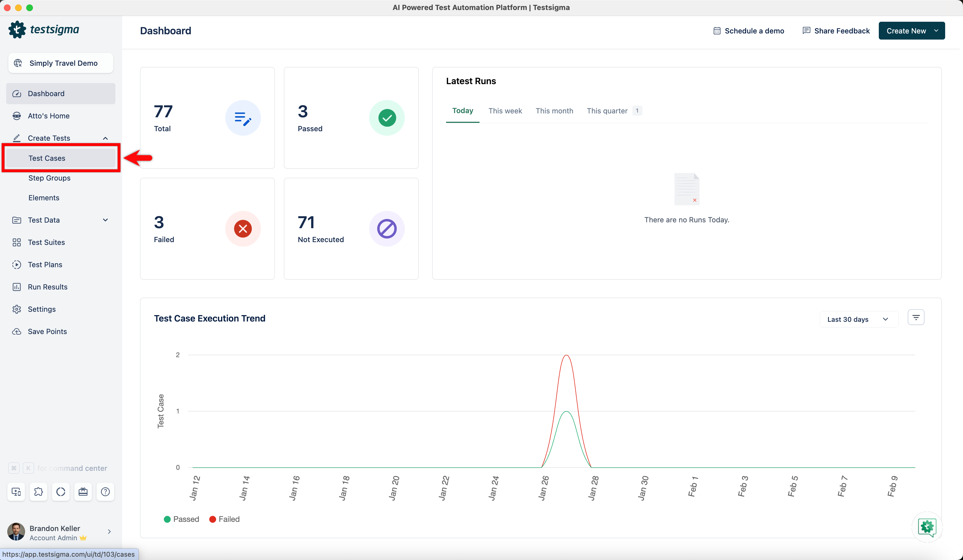This screenshot has height=560, width=963.
Task: Switch to This week tab
Action: point(505,111)
